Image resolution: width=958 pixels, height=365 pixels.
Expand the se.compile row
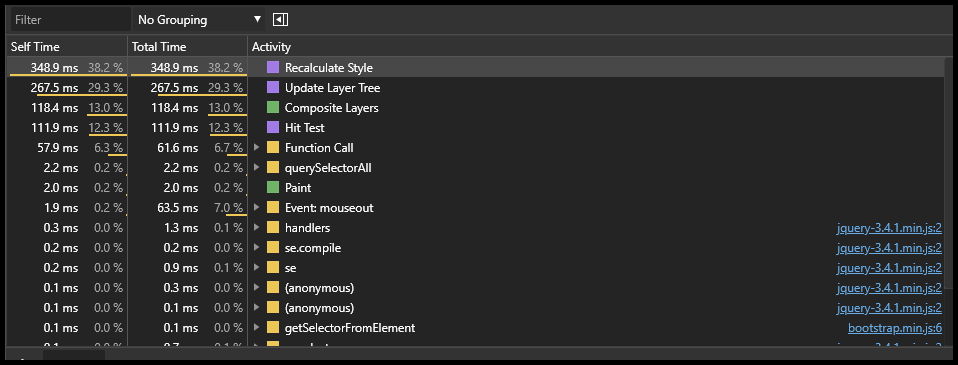[x=257, y=248]
